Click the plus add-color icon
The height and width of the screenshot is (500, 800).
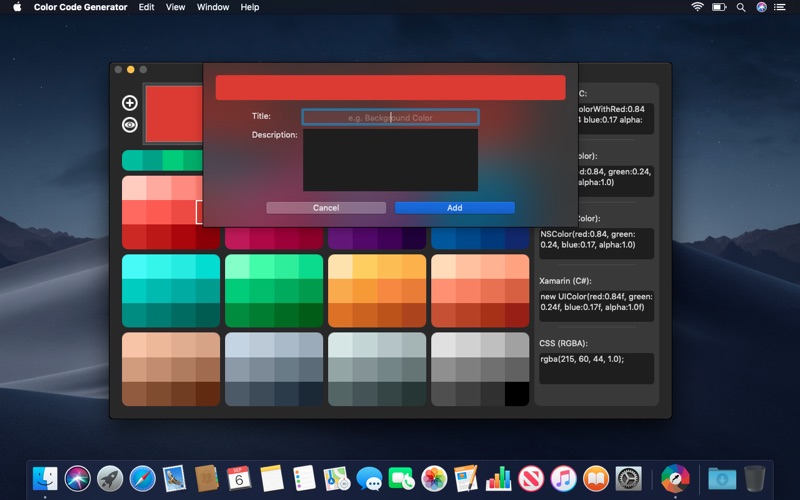[130, 103]
